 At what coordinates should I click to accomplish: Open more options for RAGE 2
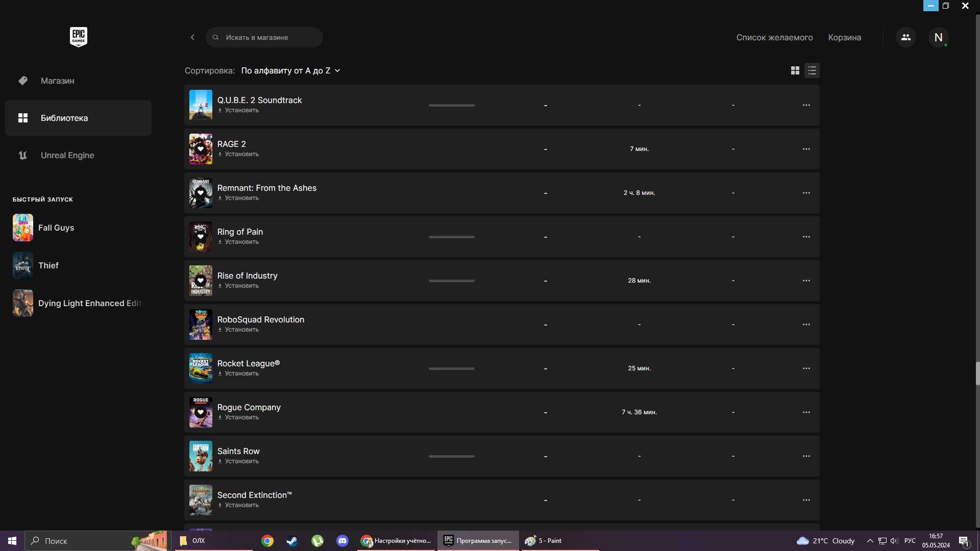tap(806, 149)
